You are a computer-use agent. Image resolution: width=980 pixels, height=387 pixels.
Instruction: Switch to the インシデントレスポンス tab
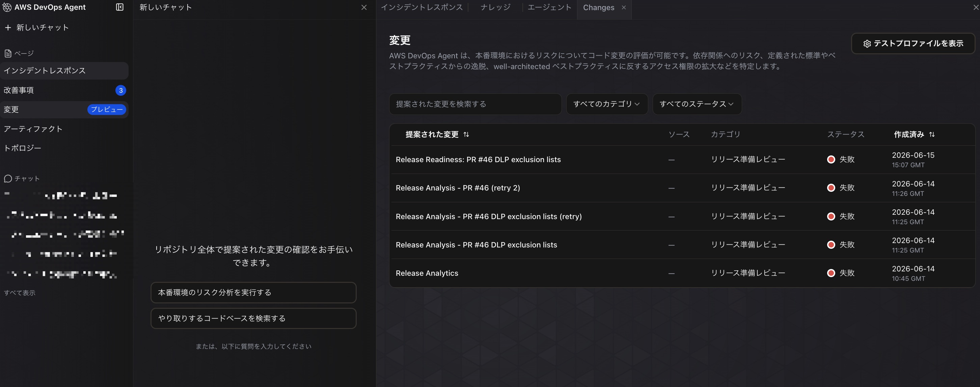click(421, 8)
